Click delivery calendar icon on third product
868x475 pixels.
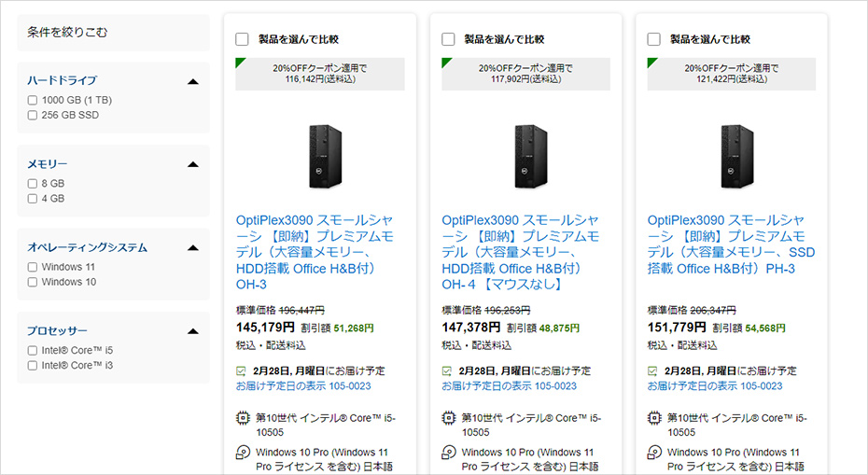point(653,370)
